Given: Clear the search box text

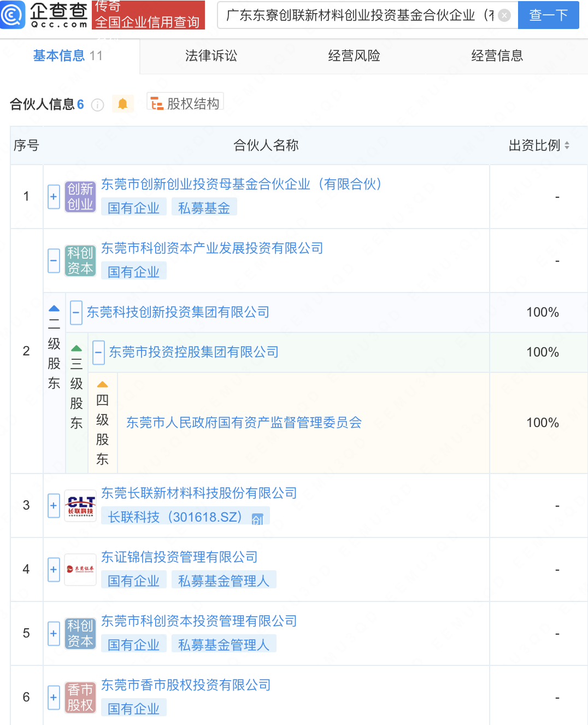Looking at the screenshot, I should (x=504, y=15).
